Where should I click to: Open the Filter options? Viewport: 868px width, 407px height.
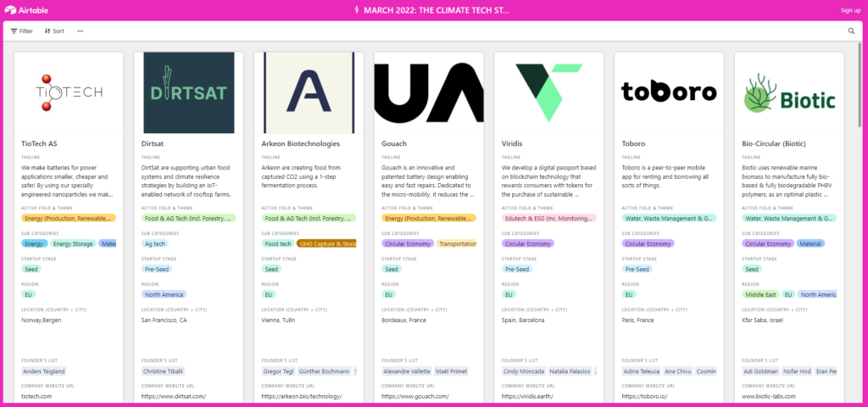click(x=22, y=31)
